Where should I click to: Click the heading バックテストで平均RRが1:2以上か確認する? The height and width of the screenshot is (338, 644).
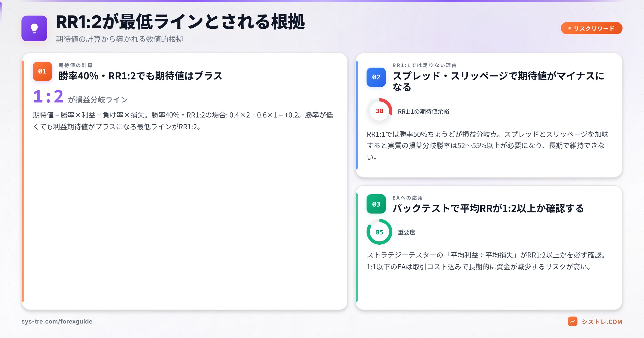[488, 208]
